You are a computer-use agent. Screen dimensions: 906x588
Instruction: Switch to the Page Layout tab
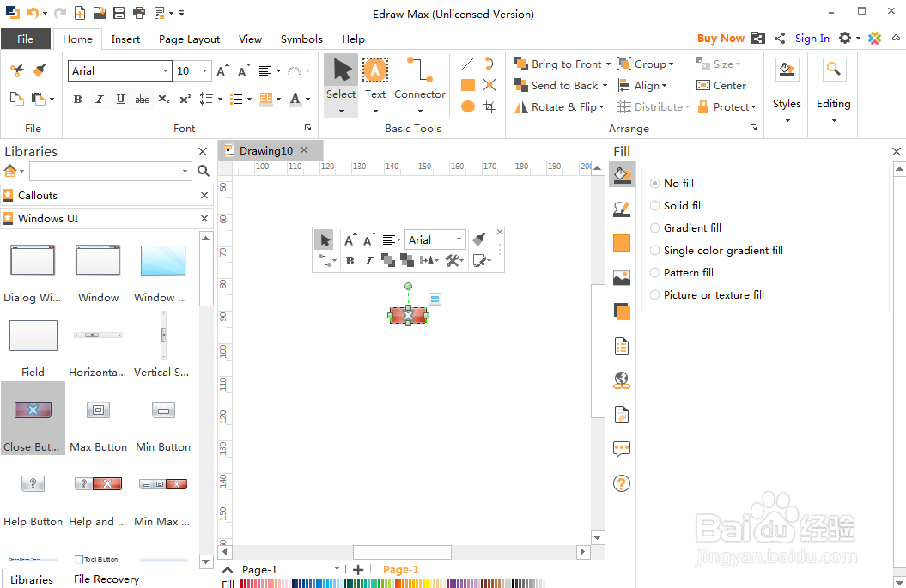[x=189, y=39]
